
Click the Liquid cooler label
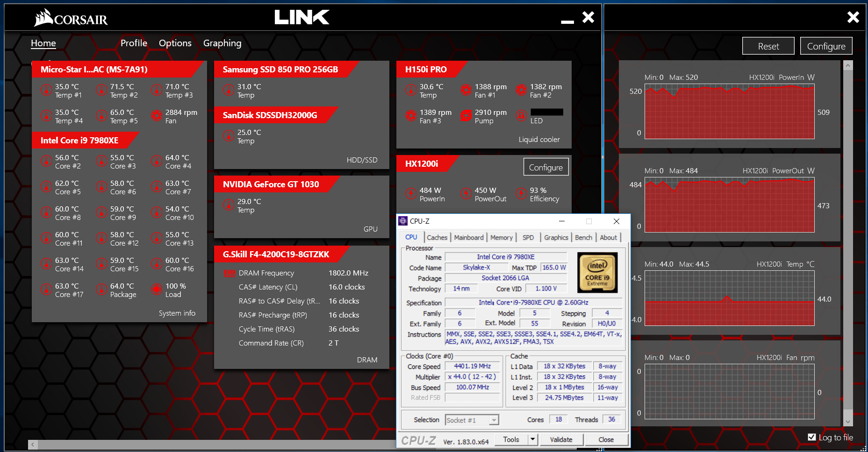(x=539, y=140)
